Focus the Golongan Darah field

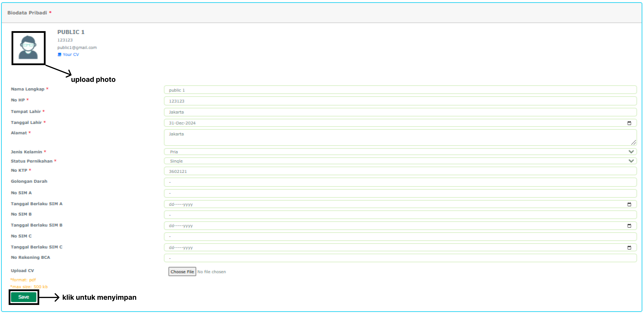pyautogui.click(x=400, y=182)
